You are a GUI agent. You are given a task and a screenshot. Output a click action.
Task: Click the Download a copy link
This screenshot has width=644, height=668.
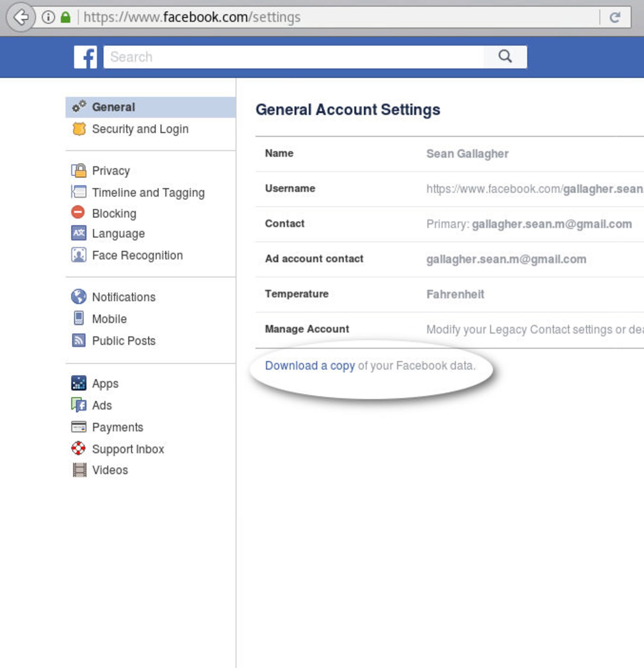point(309,366)
